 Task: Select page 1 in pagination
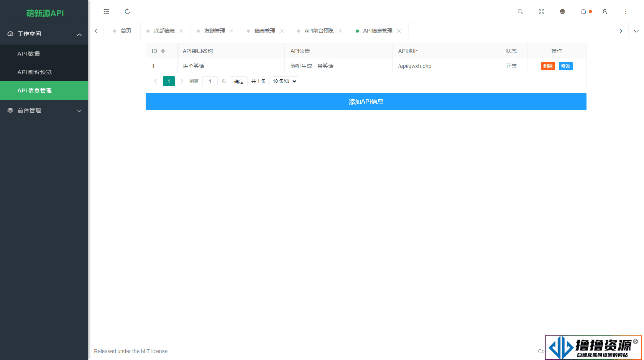[x=169, y=81]
